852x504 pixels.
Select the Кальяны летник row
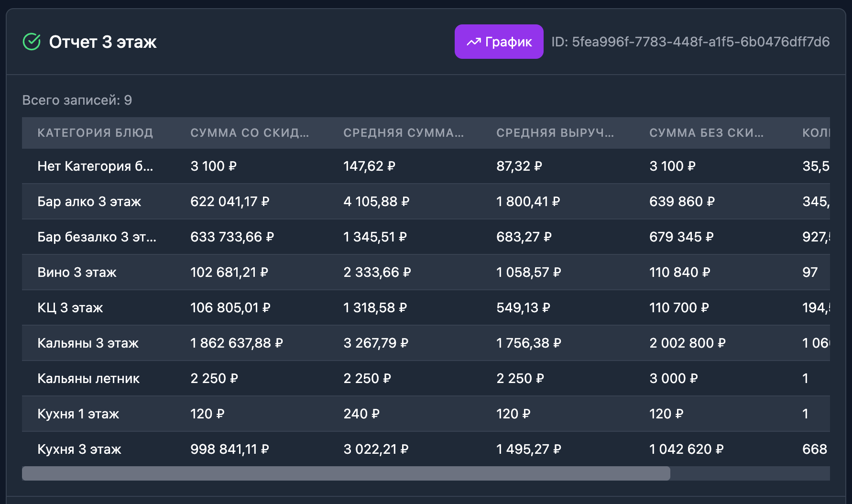[x=88, y=379]
